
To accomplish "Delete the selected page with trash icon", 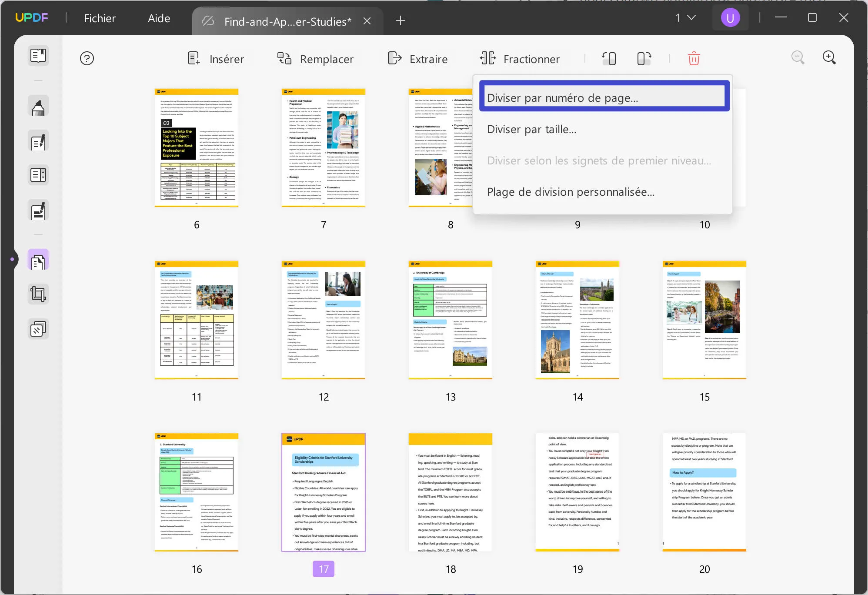I will (x=694, y=58).
